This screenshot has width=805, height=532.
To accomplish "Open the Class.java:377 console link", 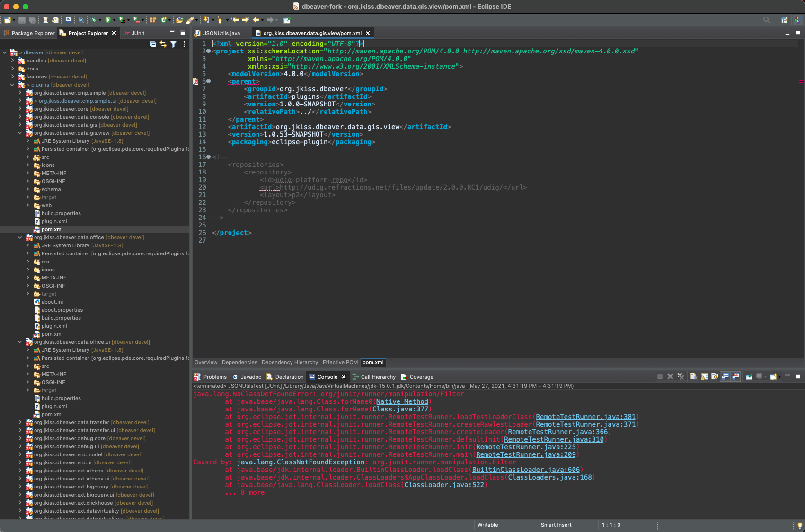I will coord(400,409).
